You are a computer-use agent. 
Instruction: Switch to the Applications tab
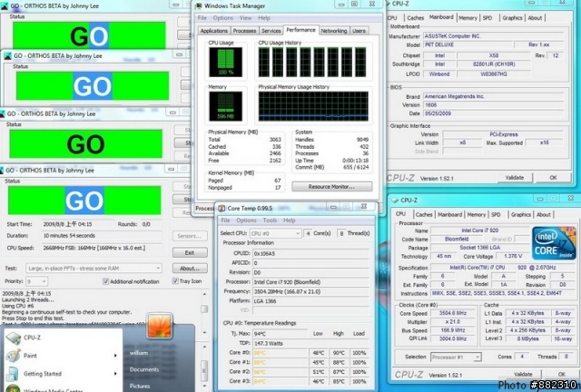[214, 31]
